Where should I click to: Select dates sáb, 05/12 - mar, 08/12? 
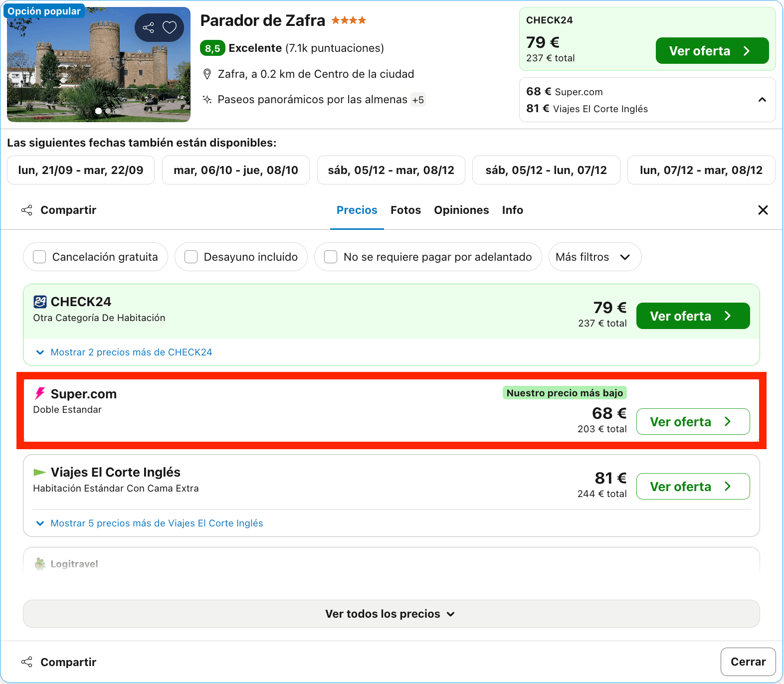[x=391, y=170]
